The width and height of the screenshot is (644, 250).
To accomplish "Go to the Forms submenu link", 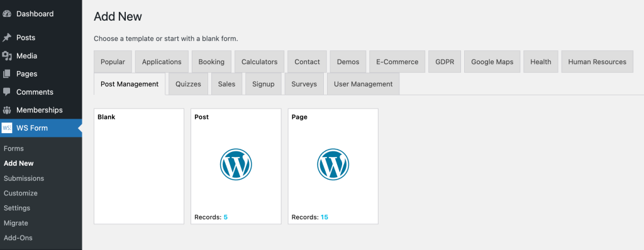I will pos(14,148).
